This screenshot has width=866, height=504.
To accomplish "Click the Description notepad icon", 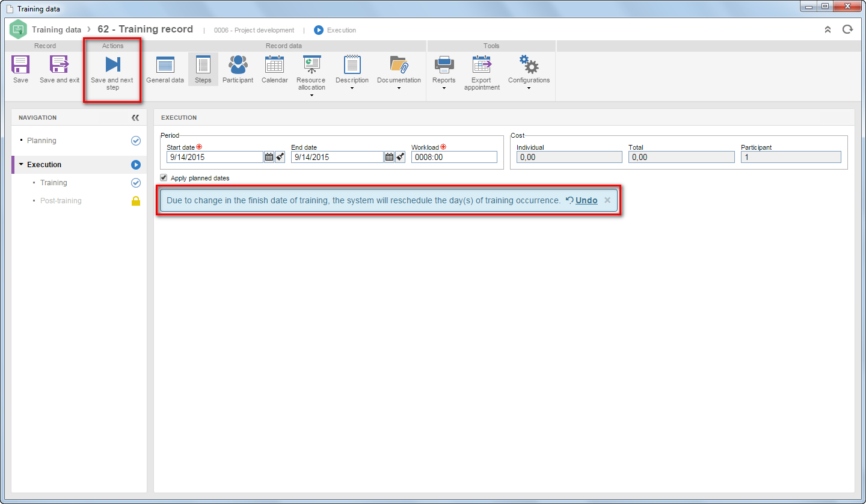I will point(352,64).
